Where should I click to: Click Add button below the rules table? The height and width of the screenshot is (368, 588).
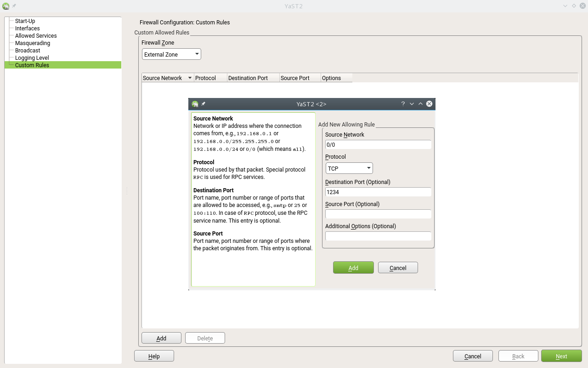[x=161, y=338]
